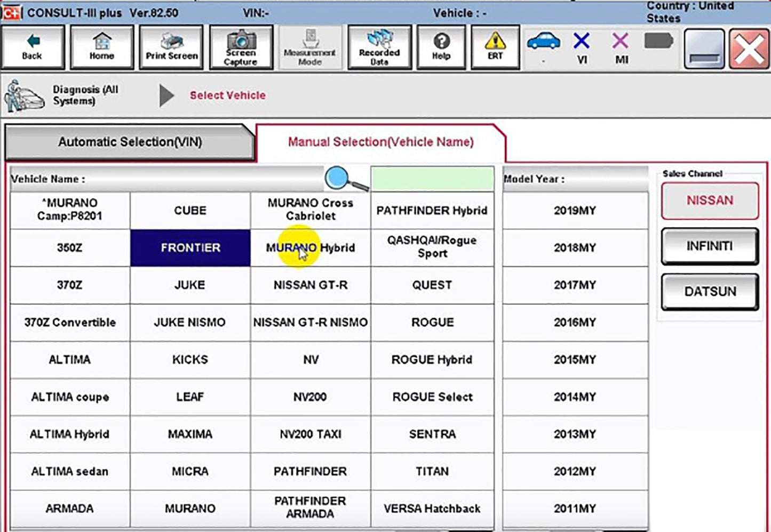Switch sales channel to INFINITI
771x532 pixels.
(709, 246)
